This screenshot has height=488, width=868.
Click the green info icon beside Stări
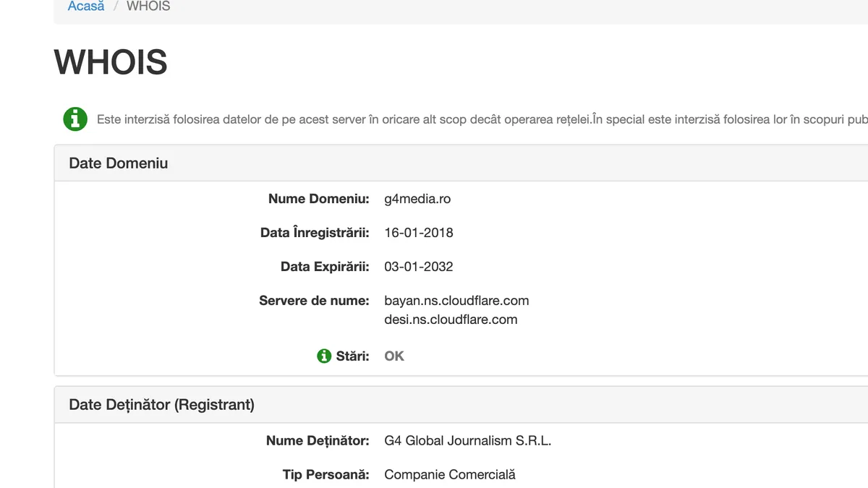click(x=324, y=356)
